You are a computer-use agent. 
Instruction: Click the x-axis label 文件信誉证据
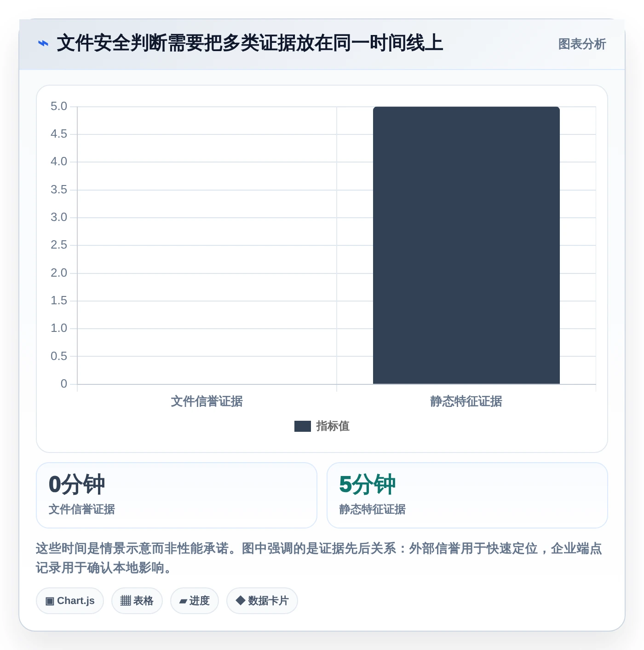point(207,401)
